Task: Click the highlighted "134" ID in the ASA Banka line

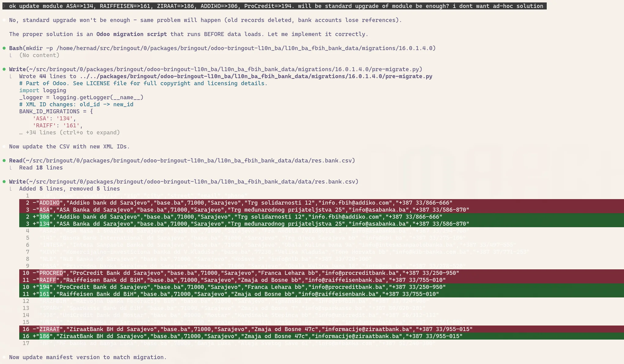Action: click(x=44, y=224)
